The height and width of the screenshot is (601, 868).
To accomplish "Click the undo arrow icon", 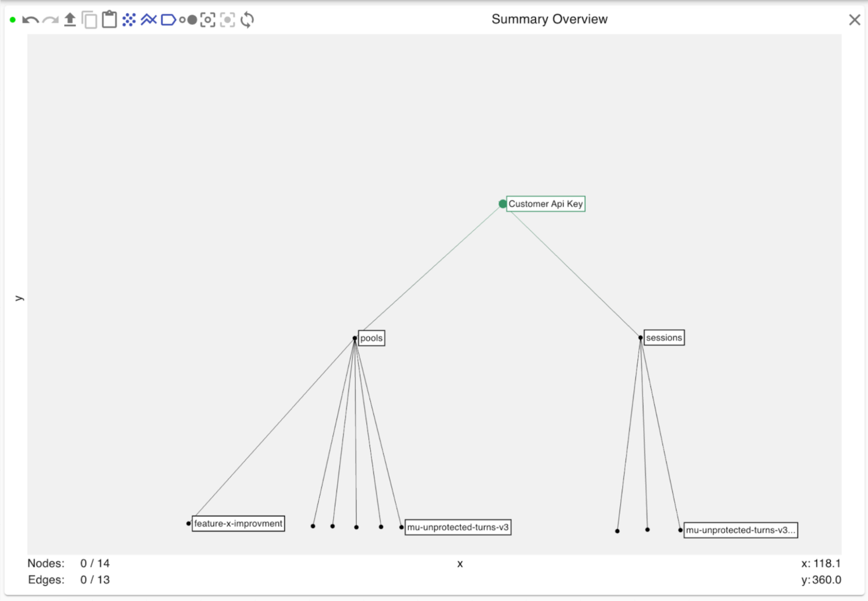I will point(30,20).
